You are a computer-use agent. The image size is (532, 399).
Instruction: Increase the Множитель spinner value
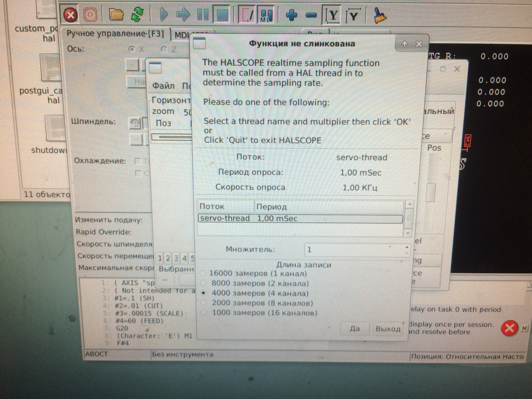[407, 247]
